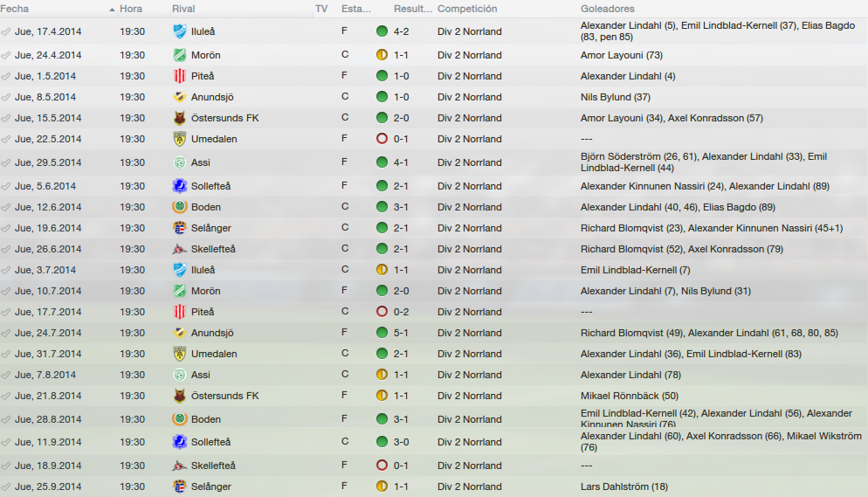
Task: Toggle the checkmark on the 29.5.2014 fixture
Action: click(6, 162)
